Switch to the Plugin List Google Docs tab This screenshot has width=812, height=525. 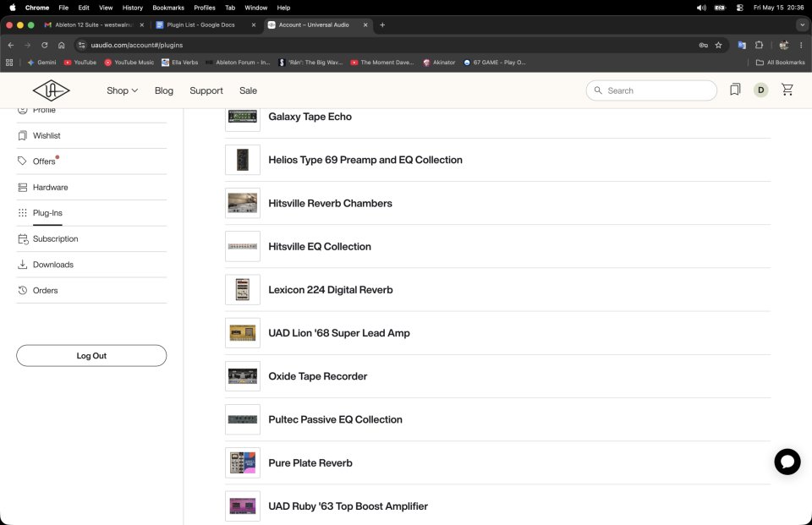tap(201, 25)
